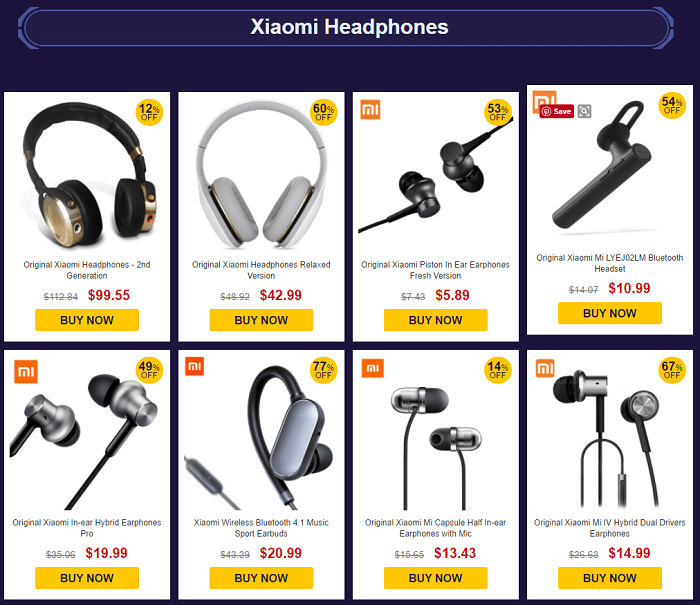Open Original Xiaomi Headphones Relaxed Version title link
This screenshot has width=700, height=605.
[x=261, y=270]
